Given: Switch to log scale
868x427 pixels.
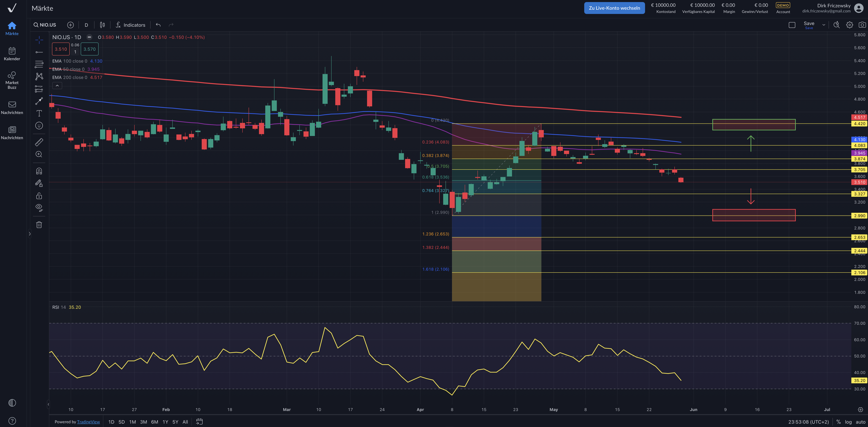Looking at the screenshot, I should click(x=848, y=422).
